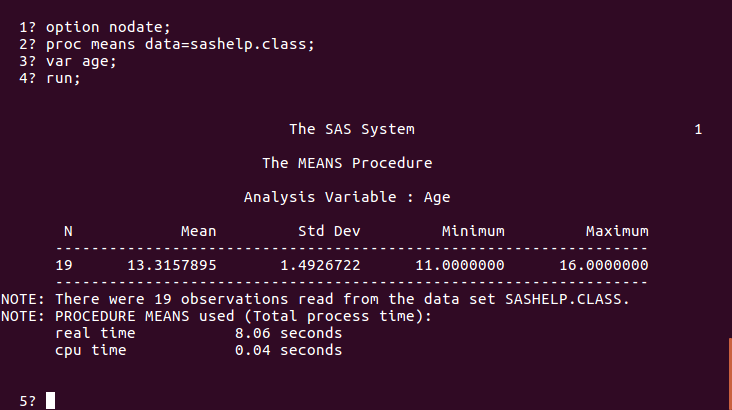Click the terminal scrollbar thumb
The image size is (732, 410).
[729, 373]
